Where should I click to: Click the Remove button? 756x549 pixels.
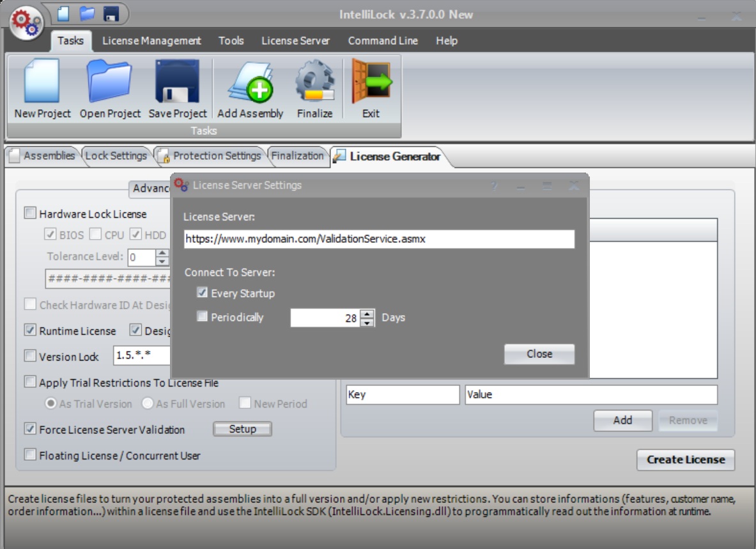(688, 421)
